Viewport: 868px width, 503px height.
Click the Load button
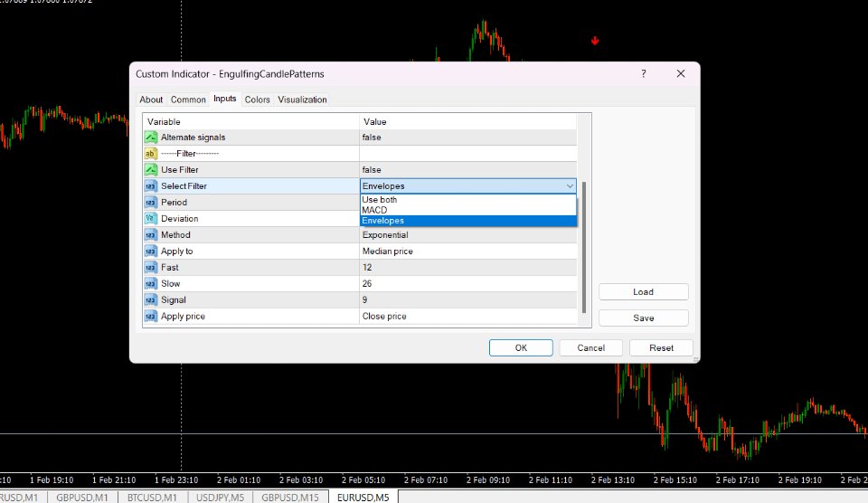click(643, 292)
